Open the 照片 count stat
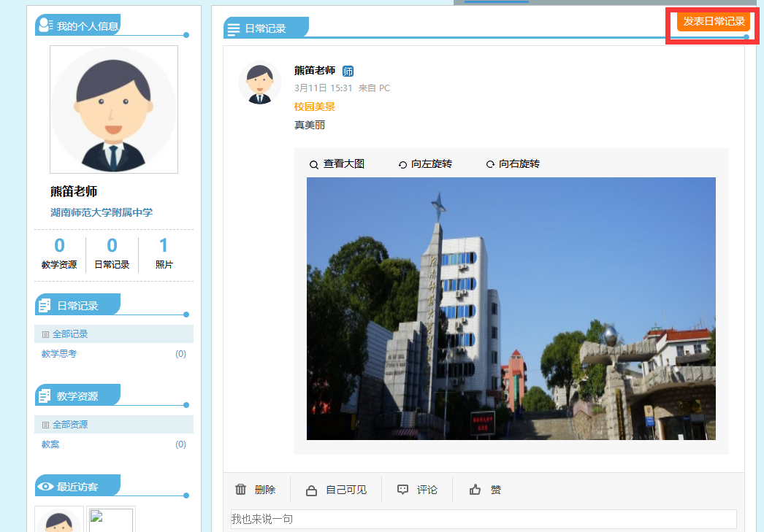The height and width of the screenshot is (532, 764). [x=164, y=254]
